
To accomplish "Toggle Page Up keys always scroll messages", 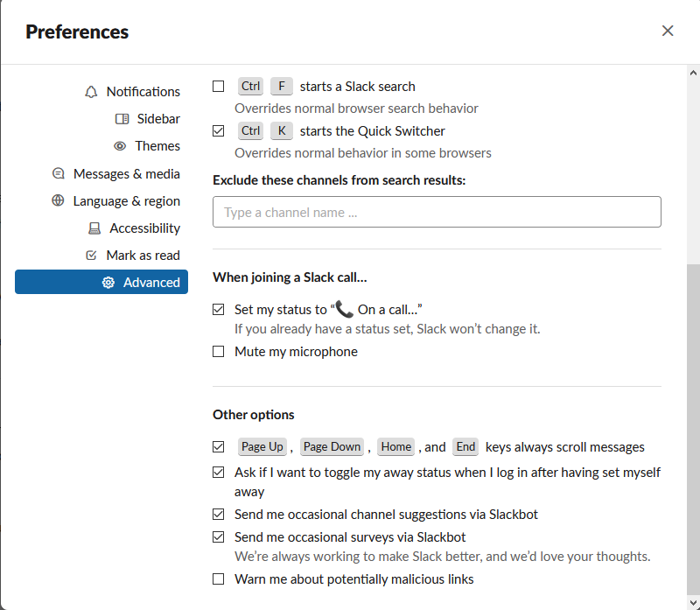I will pos(218,446).
